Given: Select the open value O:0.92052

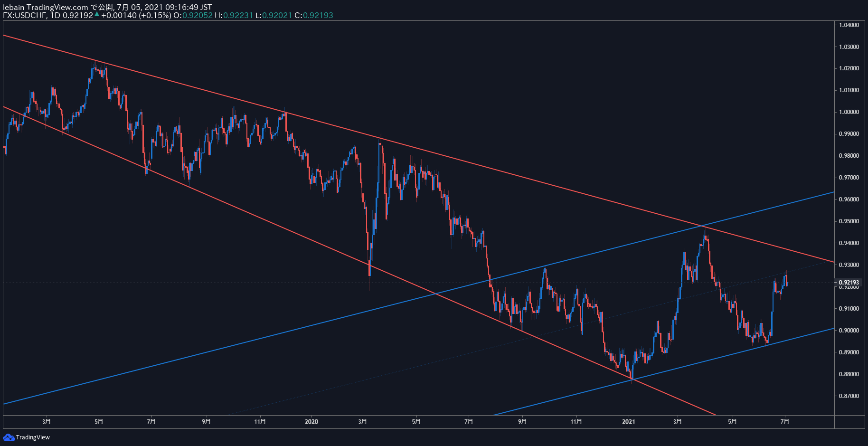Looking at the screenshot, I should click(x=193, y=15).
